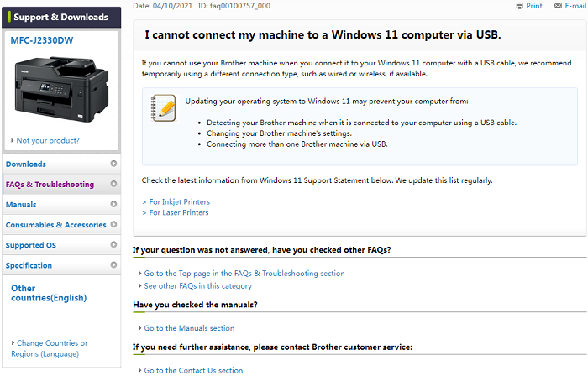Select Supported OS in sidebar
The height and width of the screenshot is (376, 588).
(31, 245)
